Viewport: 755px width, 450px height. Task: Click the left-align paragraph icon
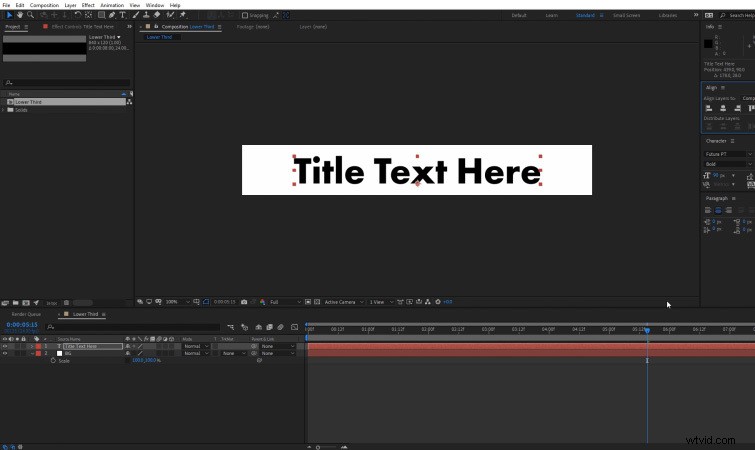point(708,210)
